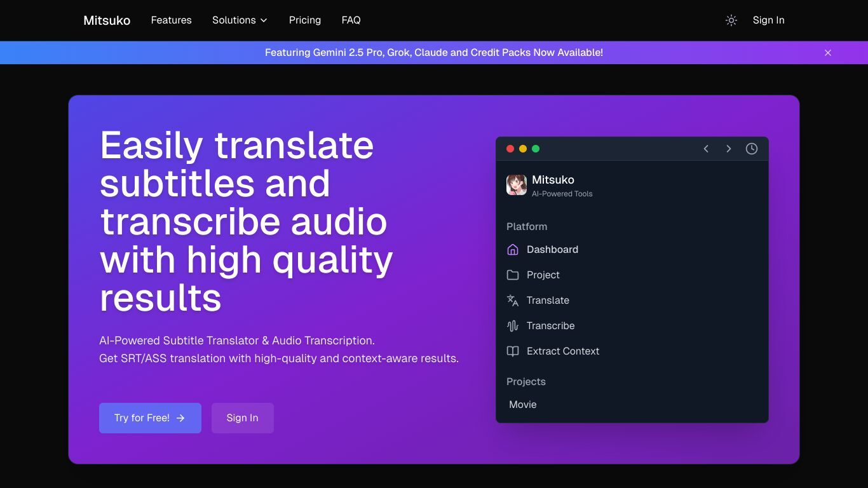Click the forward arrow in mock window
868x488 pixels.
pyautogui.click(x=729, y=149)
